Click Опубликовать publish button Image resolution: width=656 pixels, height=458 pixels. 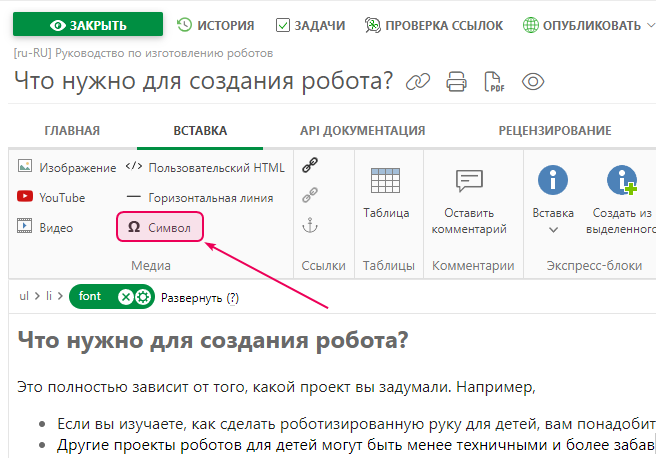(x=582, y=25)
